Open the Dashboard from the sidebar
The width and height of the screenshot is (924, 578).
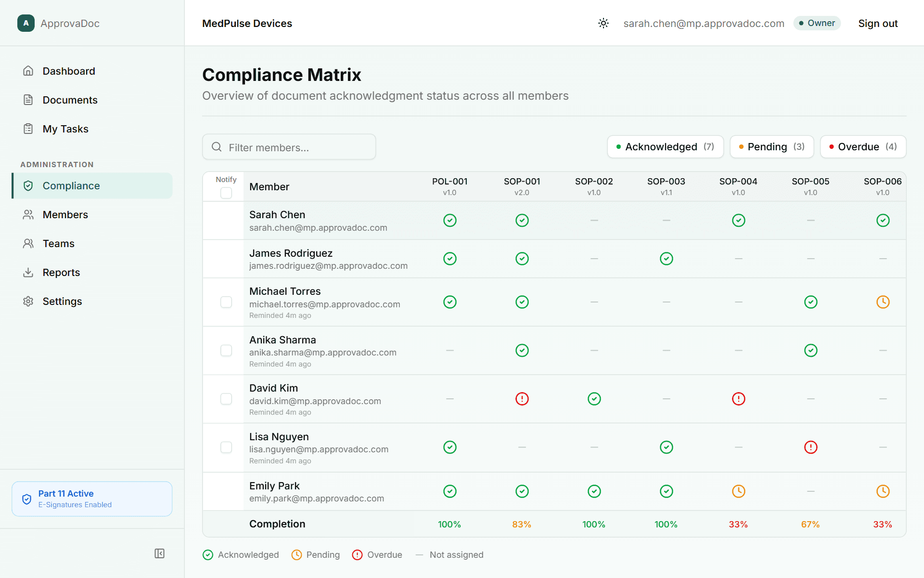tap(69, 71)
